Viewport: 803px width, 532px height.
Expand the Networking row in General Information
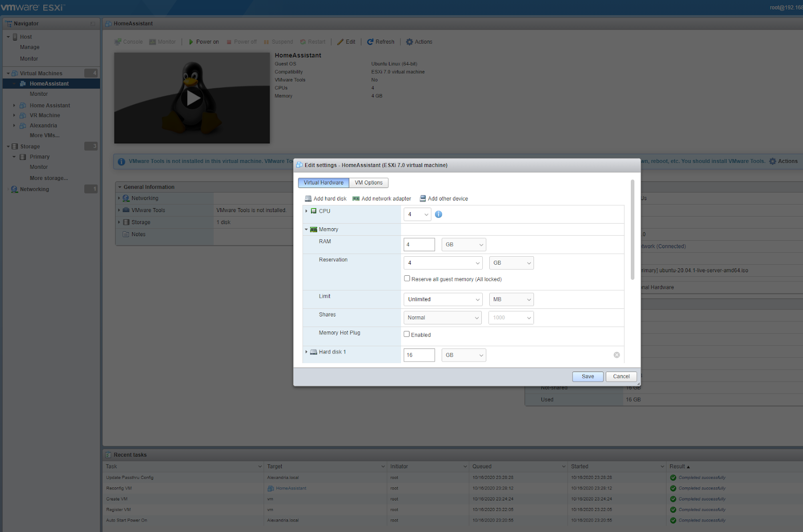(x=119, y=199)
